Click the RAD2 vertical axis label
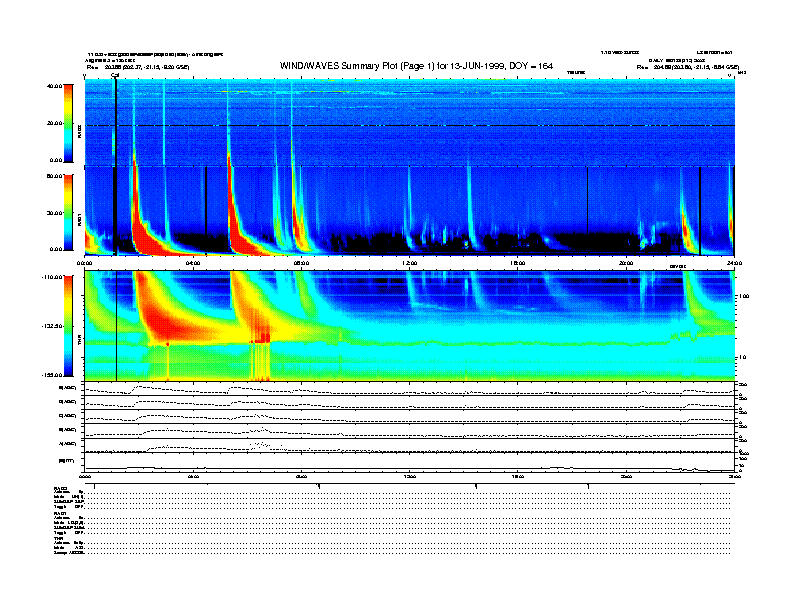This screenshot has height=612, width=792. [x=79, y=132]
